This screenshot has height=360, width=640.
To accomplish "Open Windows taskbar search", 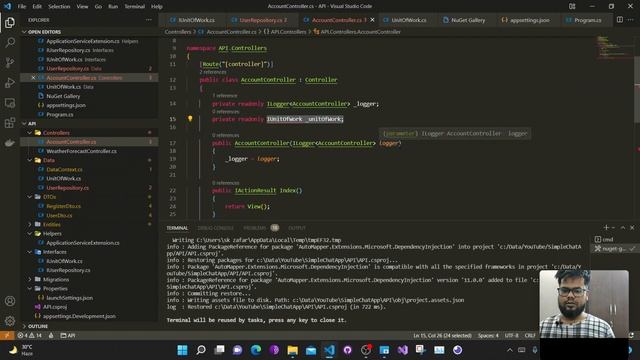I will point(201,350).
